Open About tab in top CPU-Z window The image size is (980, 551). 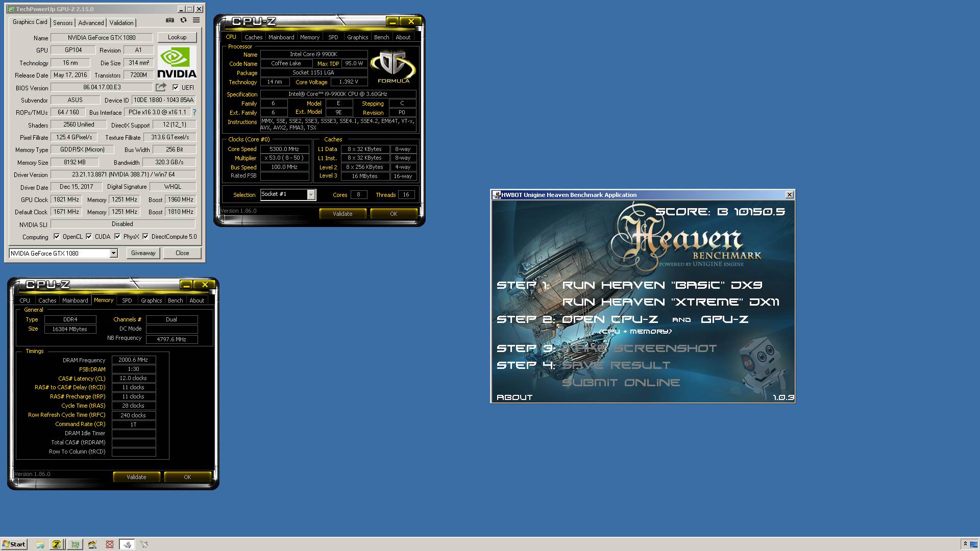403,37
